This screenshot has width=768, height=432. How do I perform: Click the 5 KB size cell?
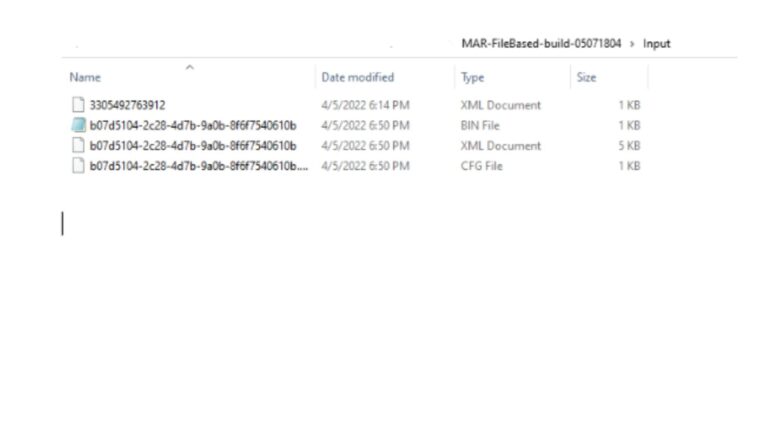coord(629,146)
